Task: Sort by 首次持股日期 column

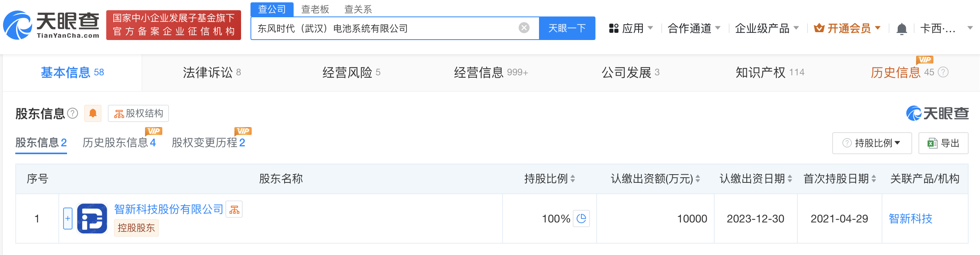Action: (840, 179)
